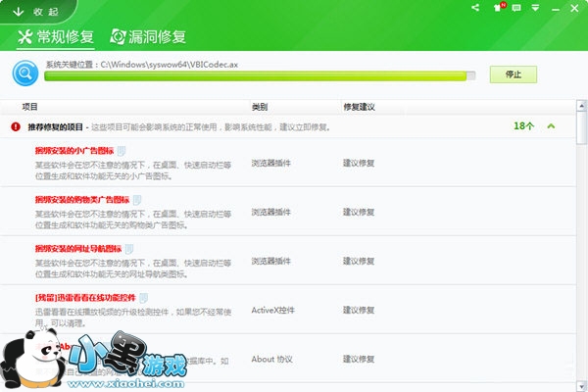
Task: Open 捆绑安装的网址导航图标 item
Action: 78,249
